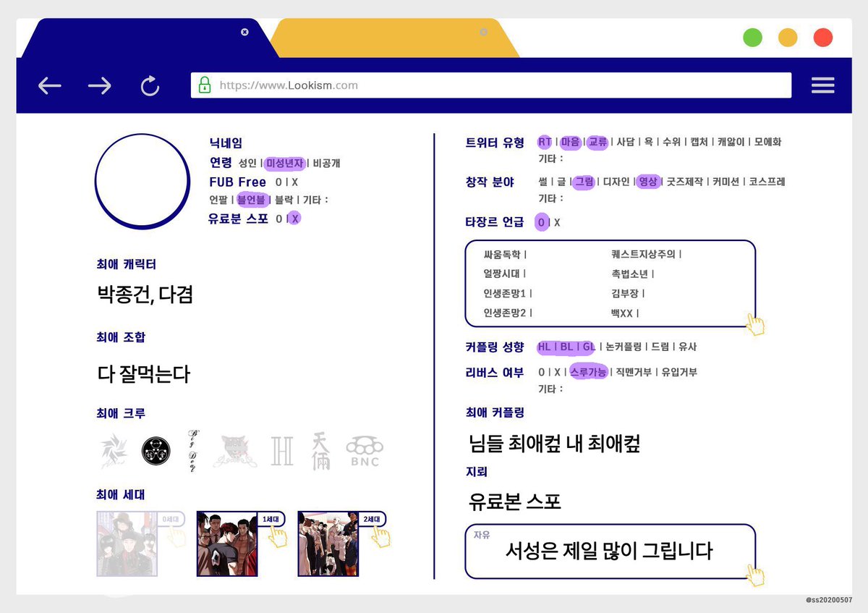Select the 블락 option

click(x=284, y=200)
